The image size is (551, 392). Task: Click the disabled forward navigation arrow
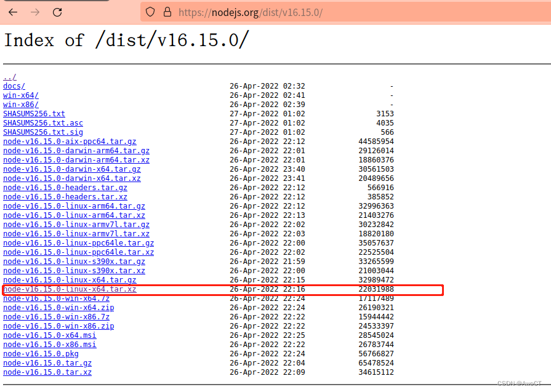35,12
